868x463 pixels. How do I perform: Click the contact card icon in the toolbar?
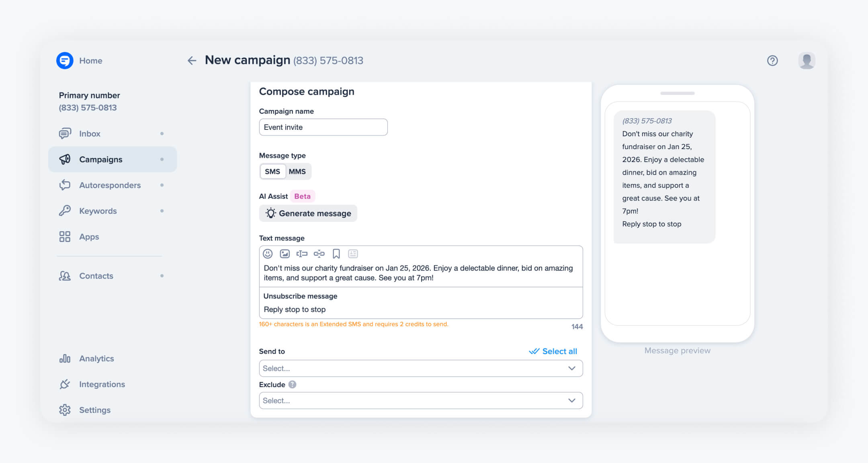(353, 254)
